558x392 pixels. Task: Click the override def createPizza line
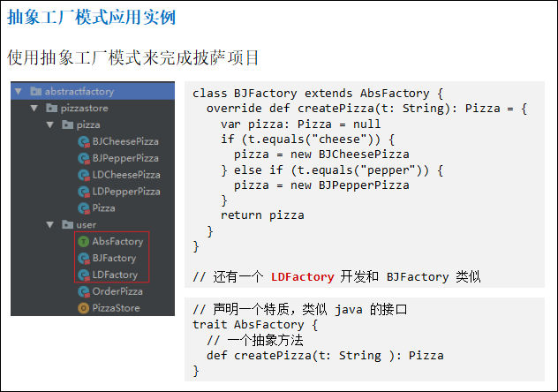(x=367, y=109)
